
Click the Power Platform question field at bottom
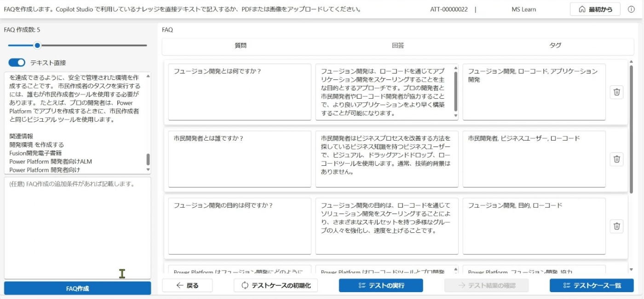(x=240, y=270)
